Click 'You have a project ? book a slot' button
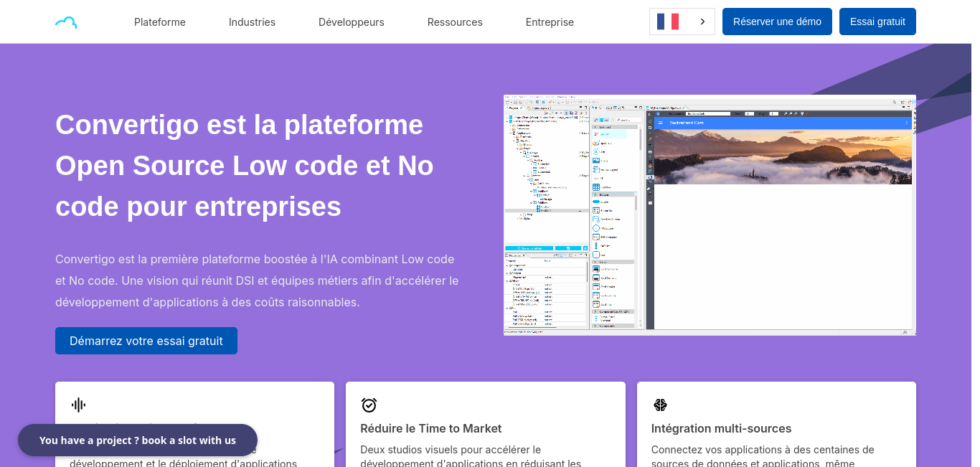 tap(138, 440)
